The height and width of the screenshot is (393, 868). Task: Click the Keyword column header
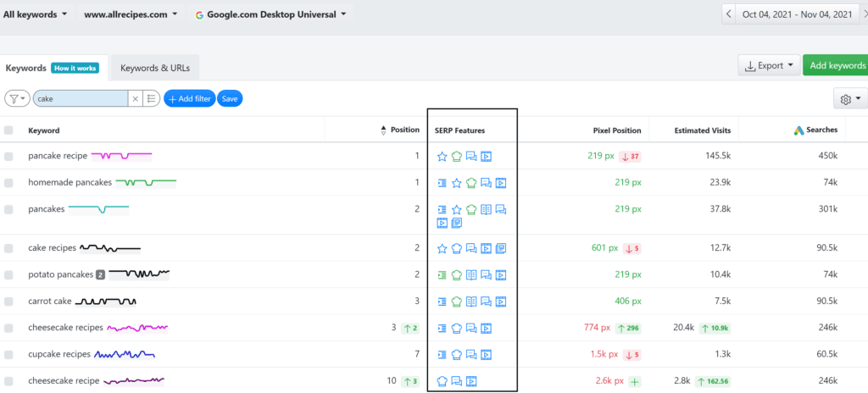click(44, 130)
